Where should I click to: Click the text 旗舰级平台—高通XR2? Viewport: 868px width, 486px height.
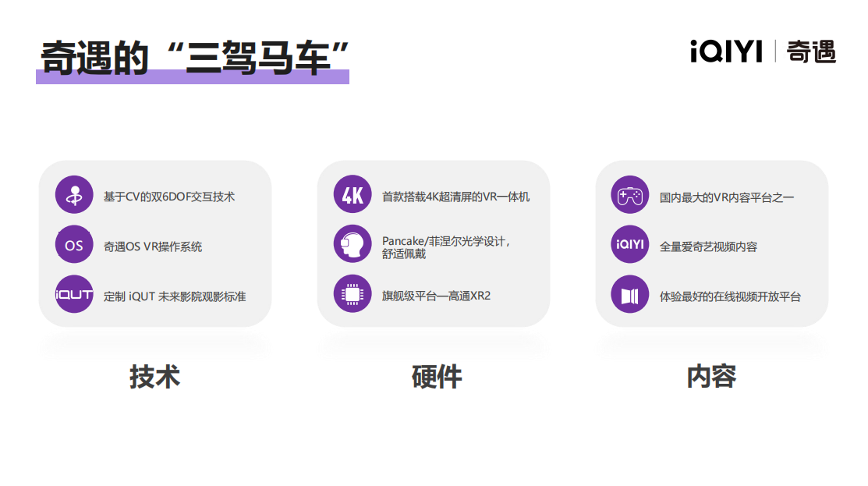436,296
